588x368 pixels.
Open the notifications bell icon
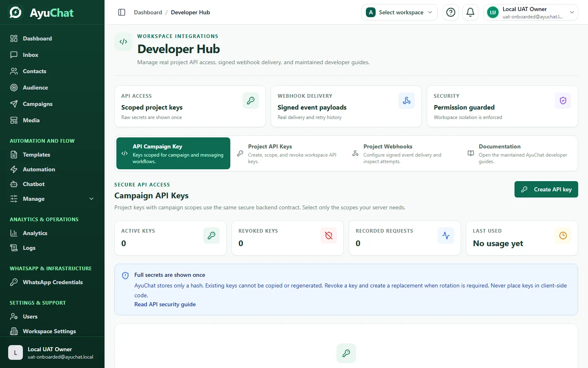[470, 12]
